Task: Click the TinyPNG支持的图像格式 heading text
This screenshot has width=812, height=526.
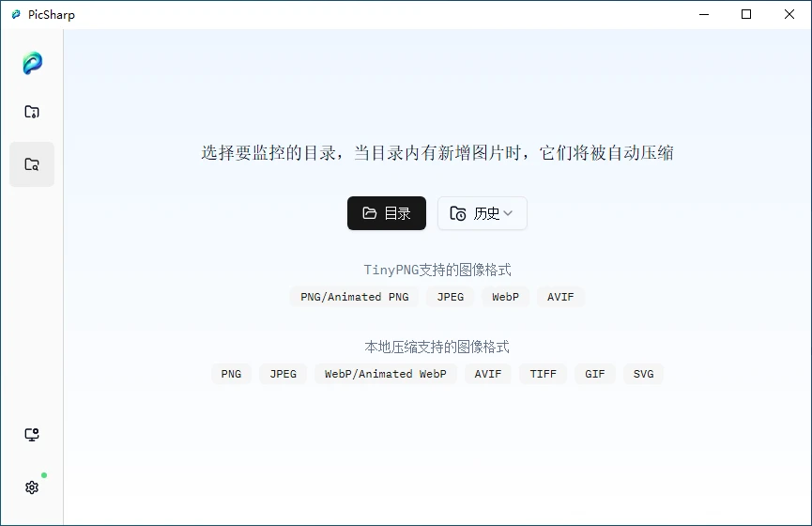Action: click(x=437, y=270)
